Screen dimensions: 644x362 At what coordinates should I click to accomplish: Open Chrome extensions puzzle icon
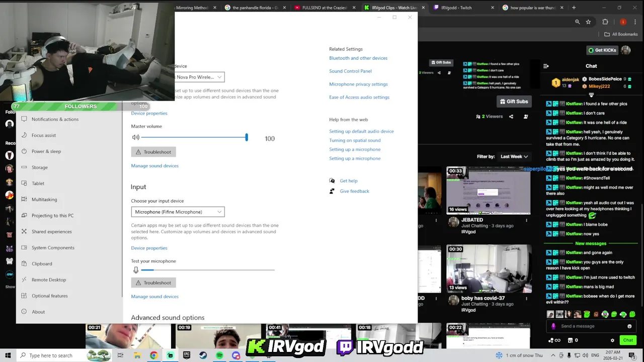point(605,22)
